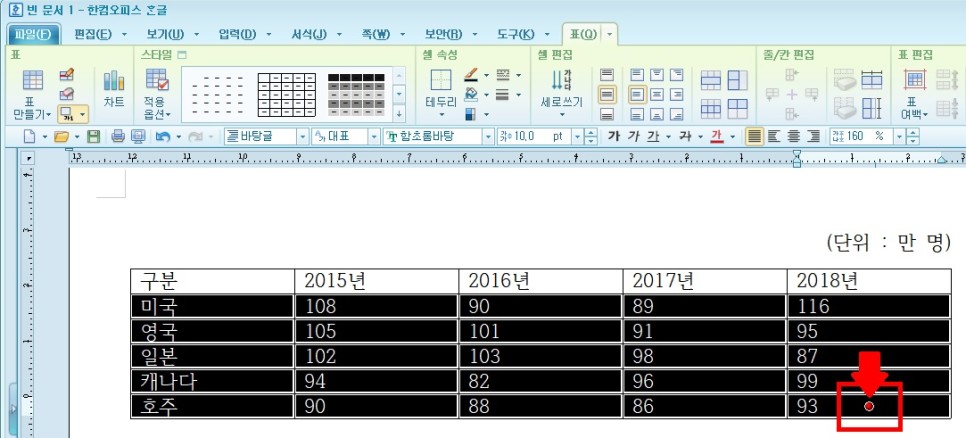
Task: Toggle bold 가 formatting
Action: coord(614,137)
